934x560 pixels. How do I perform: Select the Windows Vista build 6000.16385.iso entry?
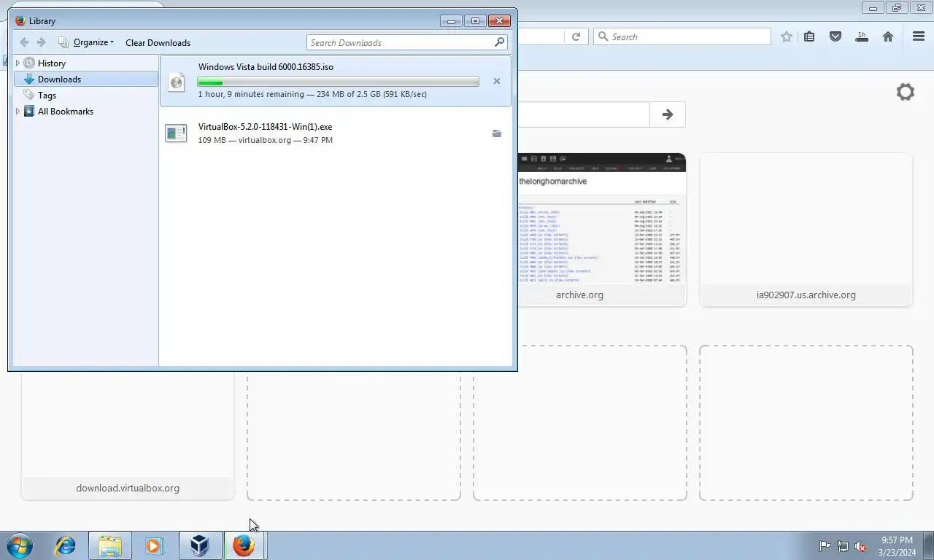(336, 81)
